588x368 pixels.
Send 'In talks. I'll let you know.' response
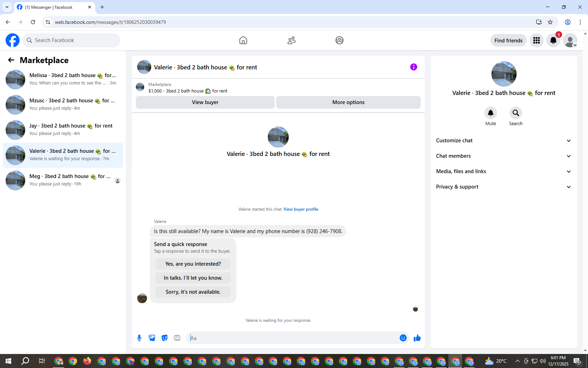193,278
